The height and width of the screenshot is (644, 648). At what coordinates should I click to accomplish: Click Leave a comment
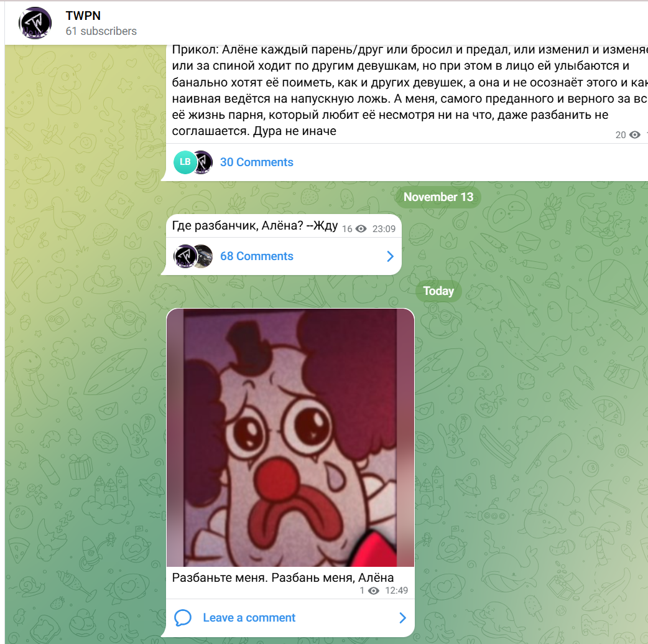click(249, 617)
